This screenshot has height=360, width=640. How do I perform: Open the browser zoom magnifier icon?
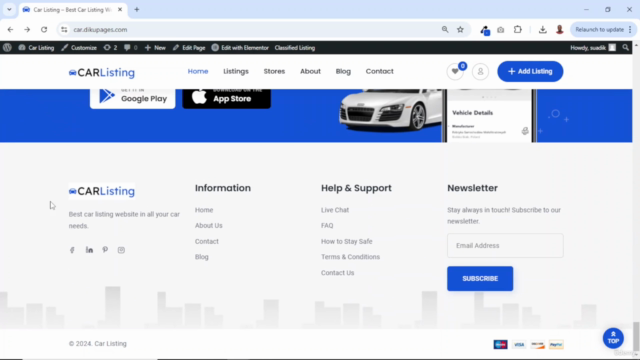(x=445, y=29)
